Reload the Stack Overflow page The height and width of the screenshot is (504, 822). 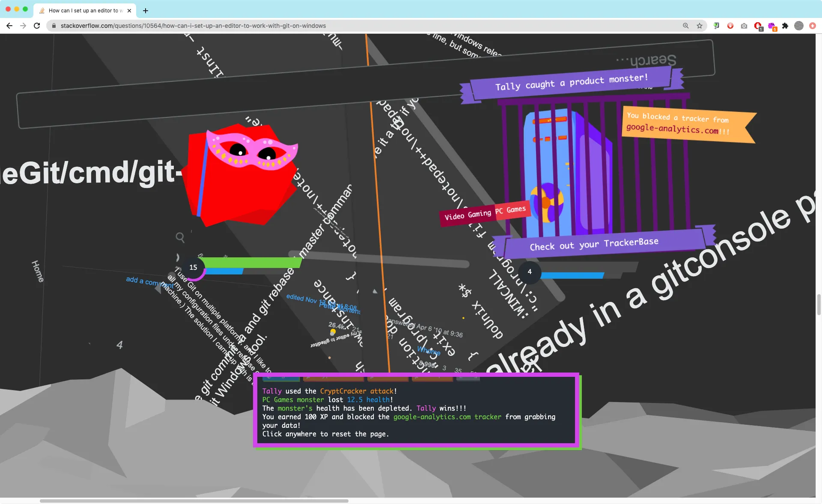37,26
